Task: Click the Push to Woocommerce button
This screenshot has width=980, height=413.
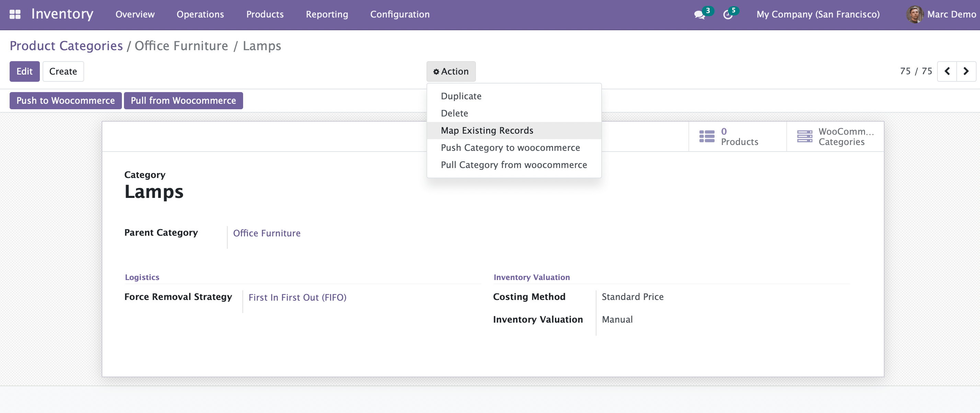Action: coord(66,100)
